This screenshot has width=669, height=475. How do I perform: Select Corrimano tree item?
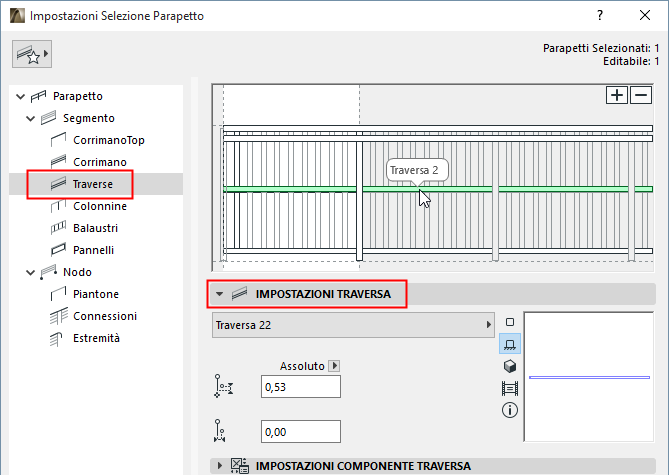[x=100, y=162]
